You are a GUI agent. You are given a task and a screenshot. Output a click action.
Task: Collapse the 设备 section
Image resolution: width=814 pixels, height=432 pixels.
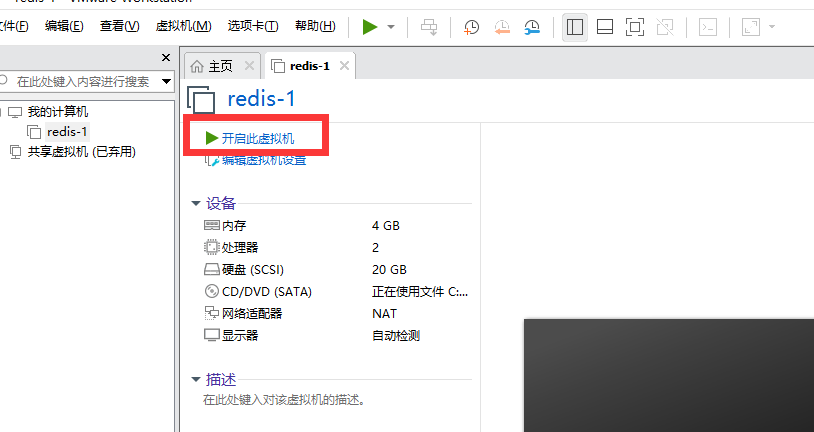[196, 203]
